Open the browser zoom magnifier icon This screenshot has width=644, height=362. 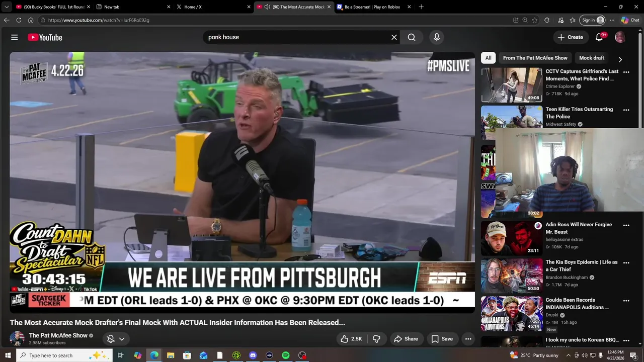pyautogui.click(x=525, y=20)
